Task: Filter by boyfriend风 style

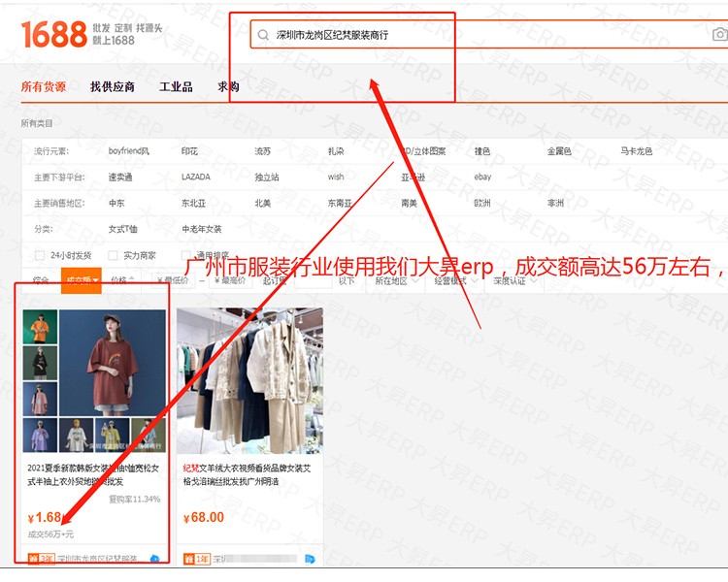Action: point(128,151)
